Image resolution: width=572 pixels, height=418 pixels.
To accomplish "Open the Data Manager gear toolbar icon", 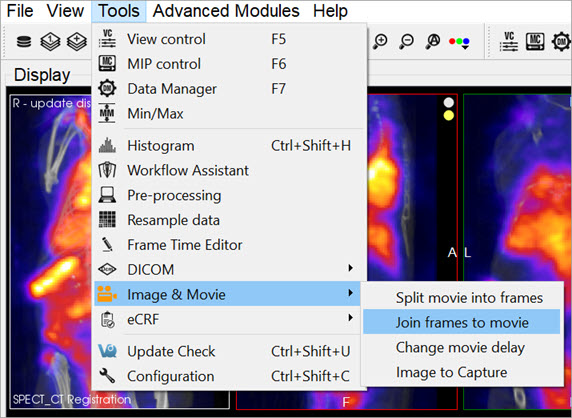I will pos(561,41).
